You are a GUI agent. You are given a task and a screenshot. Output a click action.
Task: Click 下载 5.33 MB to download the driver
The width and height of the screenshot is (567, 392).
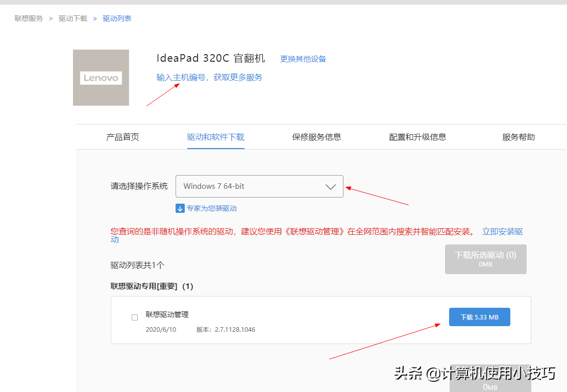(x=479, y=316)
